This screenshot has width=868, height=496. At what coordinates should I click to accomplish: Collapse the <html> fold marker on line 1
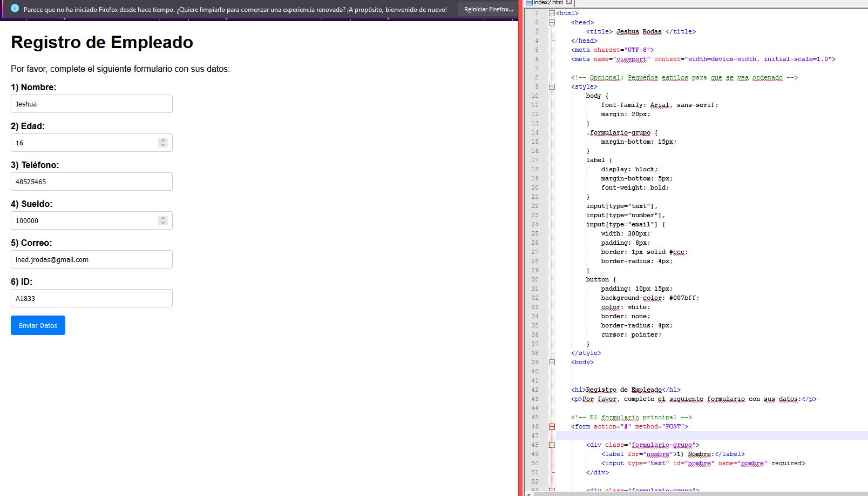pyautogui.click(x=552, y=13)
